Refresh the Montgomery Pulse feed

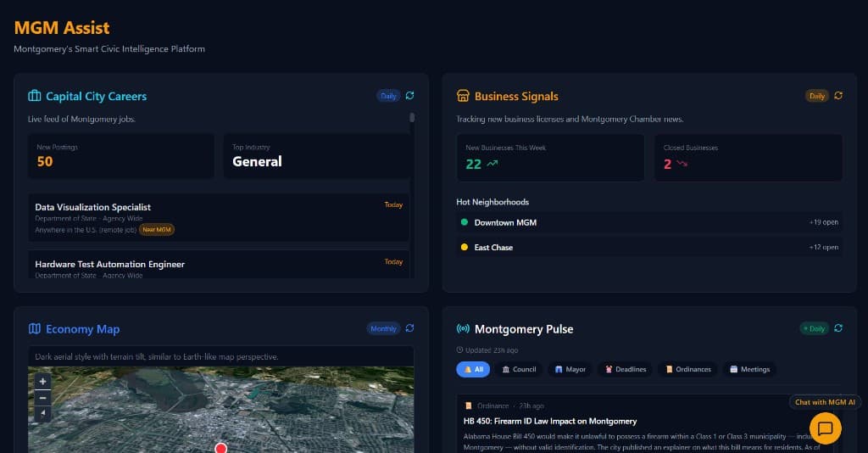point(838,328)
